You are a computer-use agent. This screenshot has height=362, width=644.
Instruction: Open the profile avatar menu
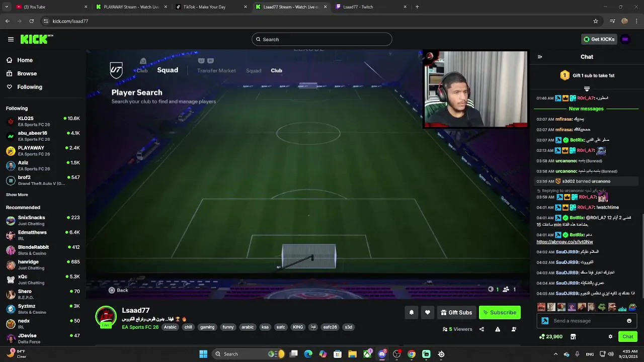625,39
